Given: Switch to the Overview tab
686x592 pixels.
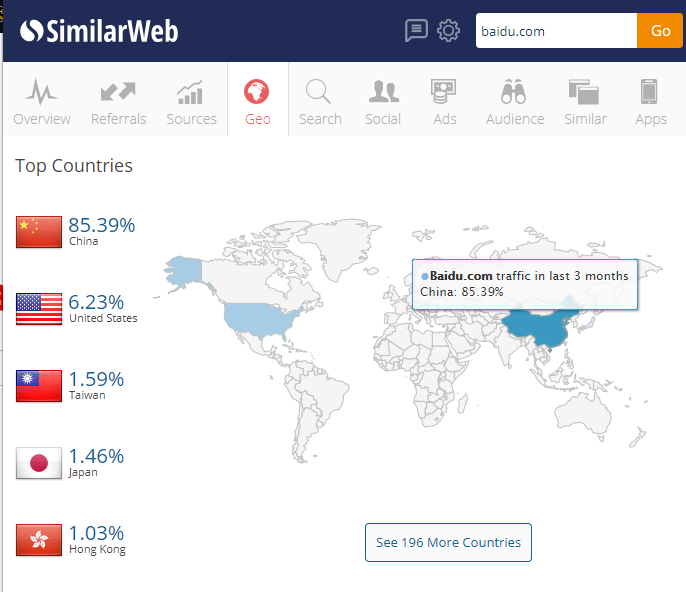Looking at the screenshot, I should (x=42, y=102).
